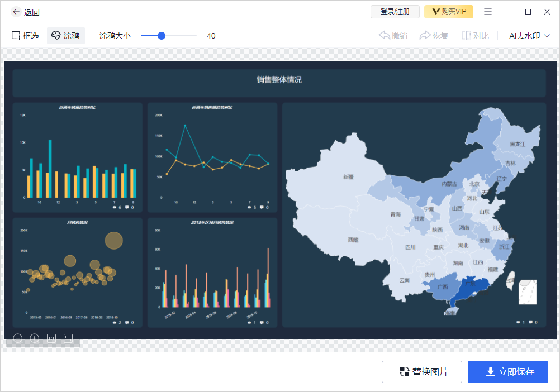Minimize the window
This screenshot has width=560, height=392.
point(509,12)
